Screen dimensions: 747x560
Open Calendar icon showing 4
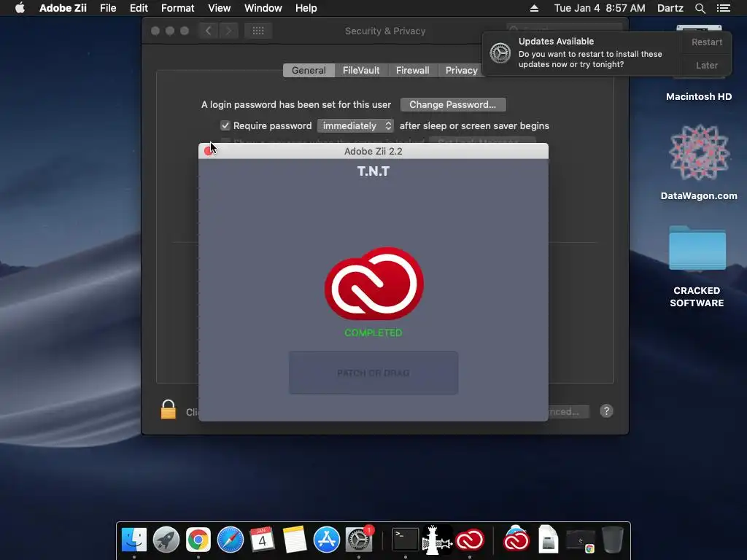tap(262, 540)
